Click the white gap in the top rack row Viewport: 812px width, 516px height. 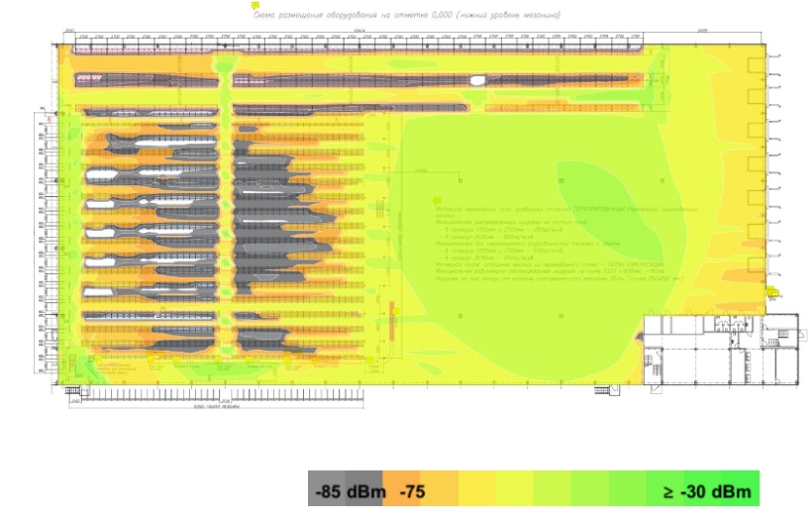point(477,80)
